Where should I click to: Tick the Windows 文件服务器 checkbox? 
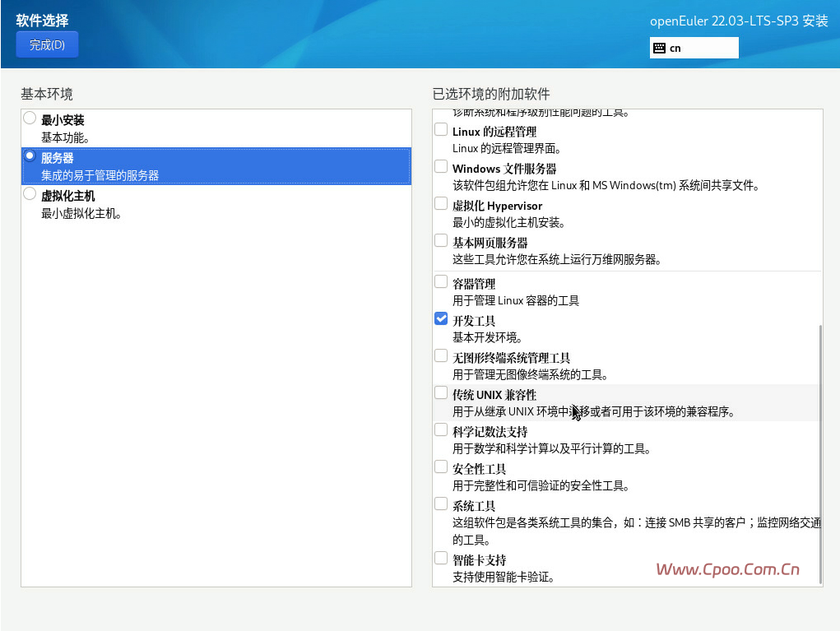coord(441,166)
